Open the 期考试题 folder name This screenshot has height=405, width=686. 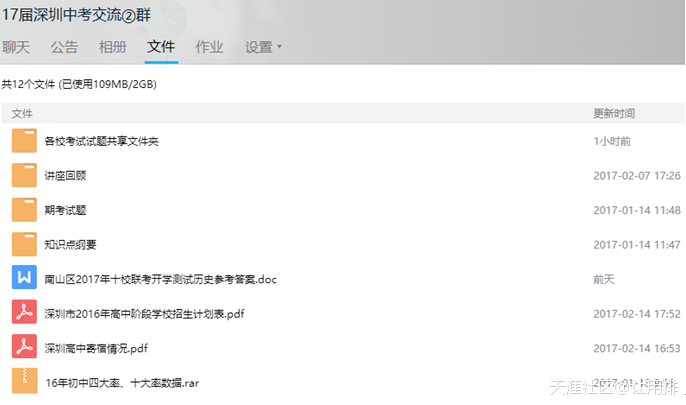[x=65, y=210]
